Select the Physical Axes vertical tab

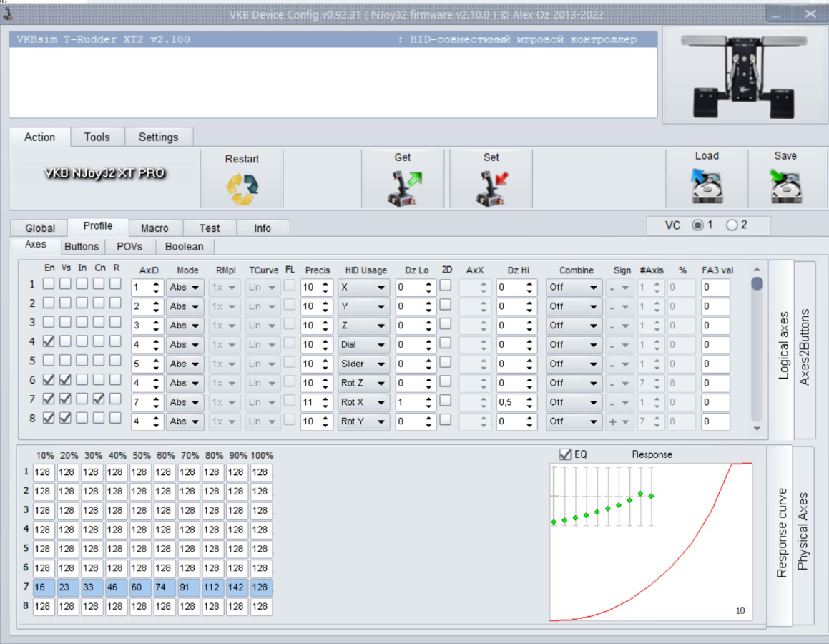(803, 531)
